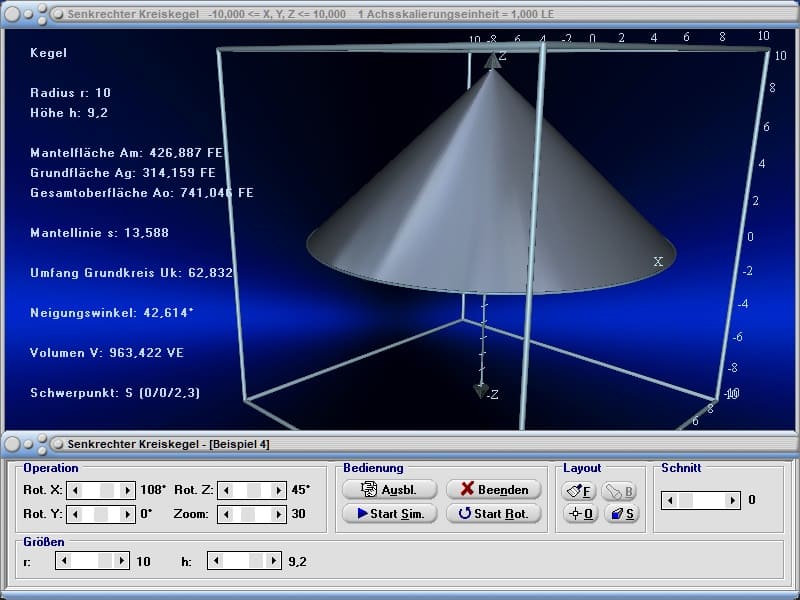
Task: Start rotation with the Start Rot. button
Action: pyautogui.click(x=493, y=513)
